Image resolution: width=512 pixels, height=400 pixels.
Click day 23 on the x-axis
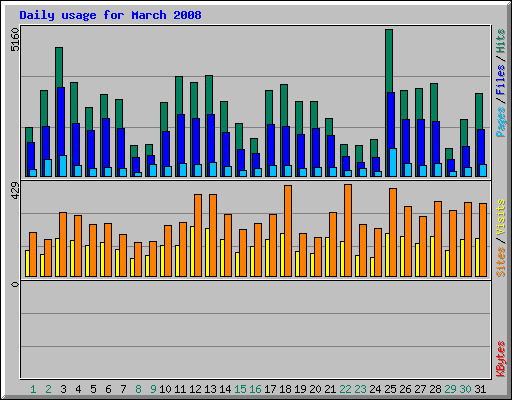pyautogui.click(x=360, y=389)
